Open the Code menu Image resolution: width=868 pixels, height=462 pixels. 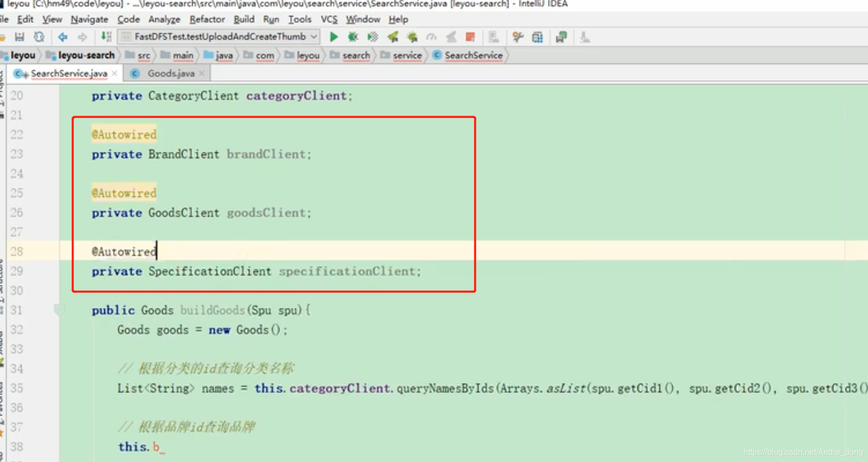click(x=128, y=20)
